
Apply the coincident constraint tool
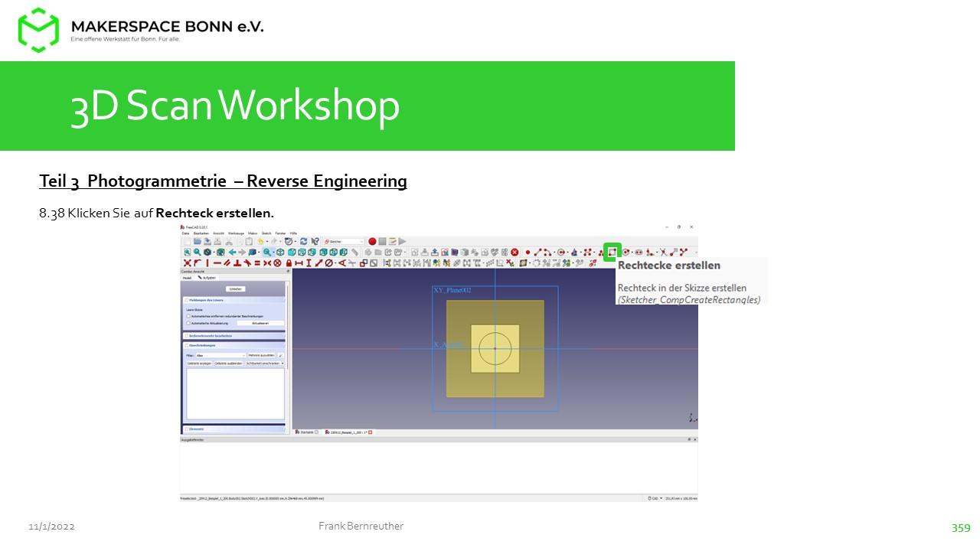[x=187, y=263]
